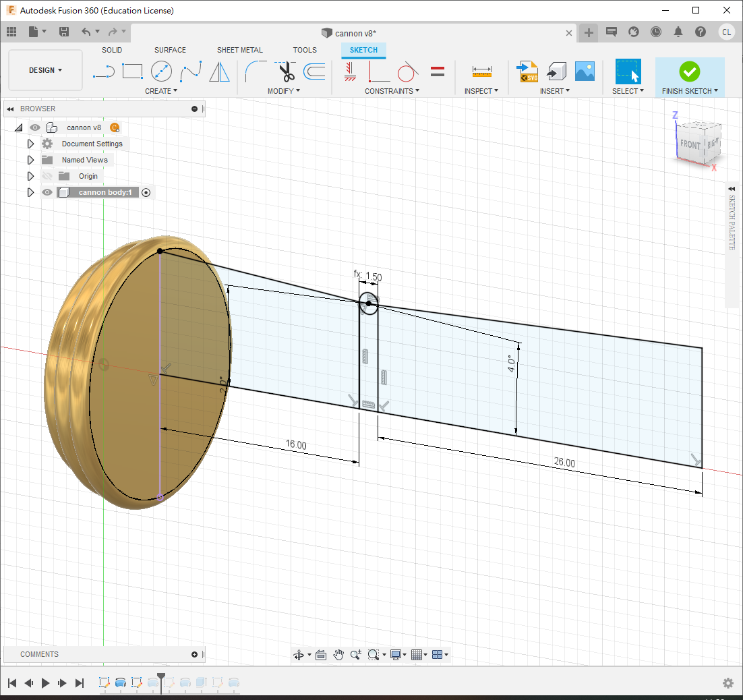
Task: Choose the Trim scissors tool
Action: click(287, 71)
